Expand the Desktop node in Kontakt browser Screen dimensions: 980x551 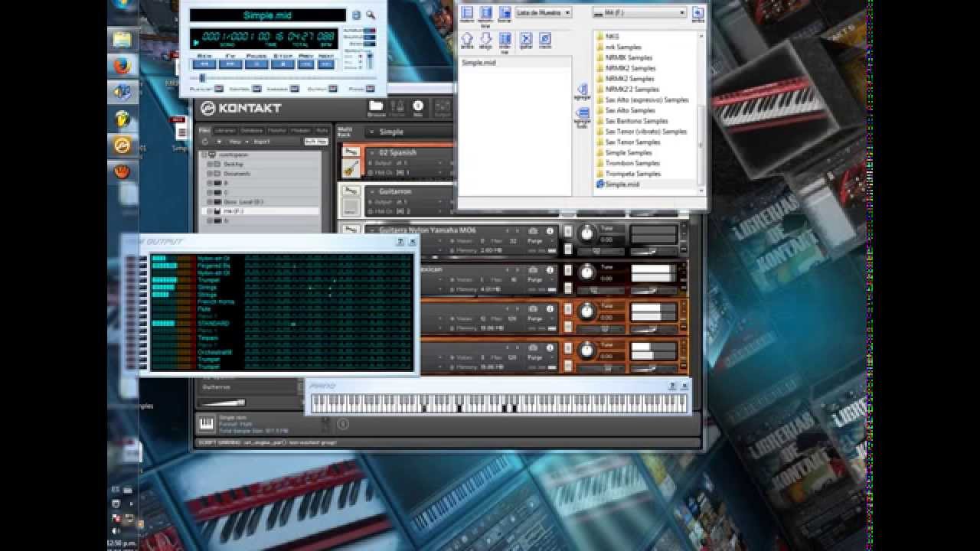(209, 164)
